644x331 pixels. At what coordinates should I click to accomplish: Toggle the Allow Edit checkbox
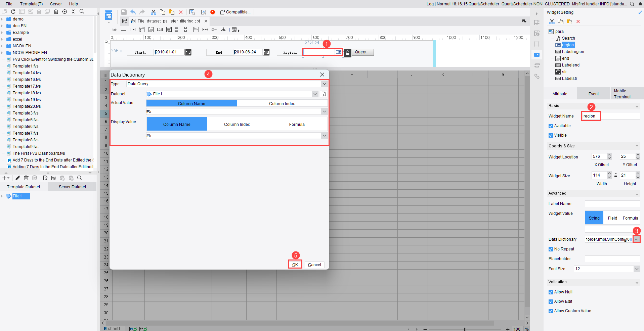[x=551, y=301]
